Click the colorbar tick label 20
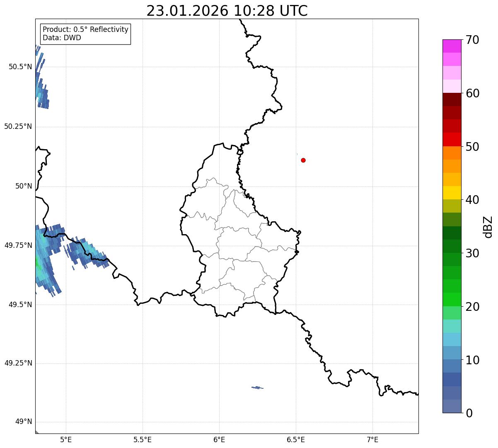This screenshot has width=498, height=448. click(472, 307)
